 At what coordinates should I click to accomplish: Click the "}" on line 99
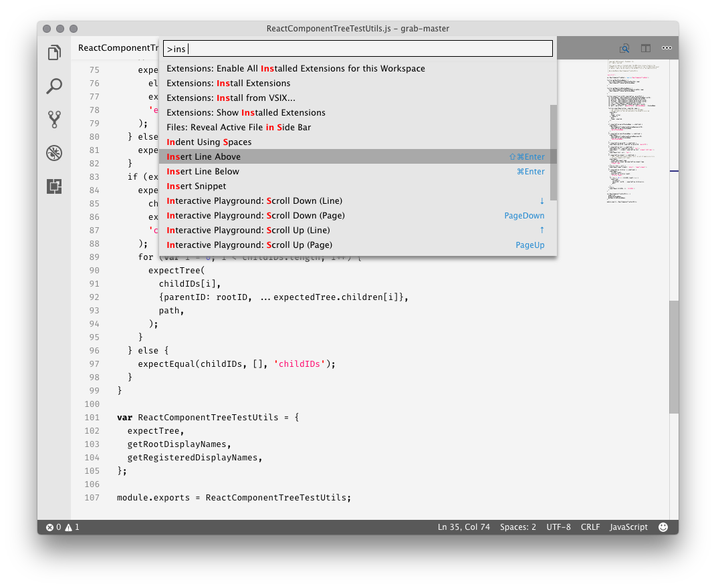(x=120, y=391)
